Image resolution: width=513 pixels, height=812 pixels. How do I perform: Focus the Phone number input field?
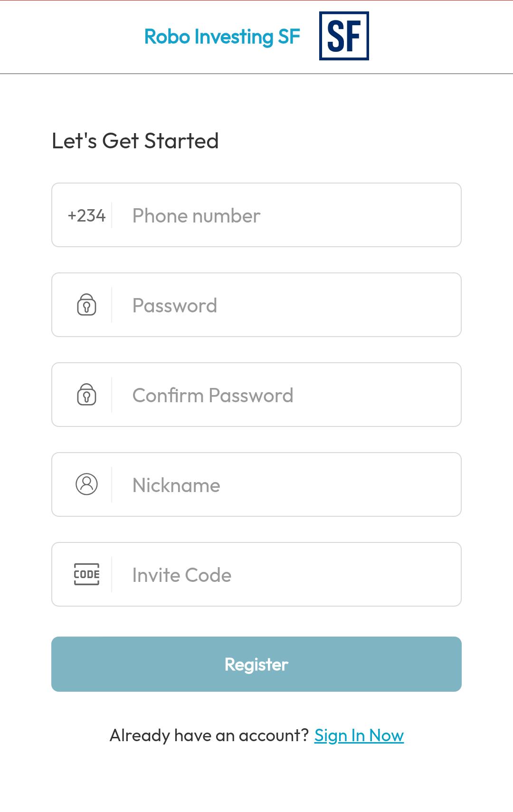(x=285, y=215)
